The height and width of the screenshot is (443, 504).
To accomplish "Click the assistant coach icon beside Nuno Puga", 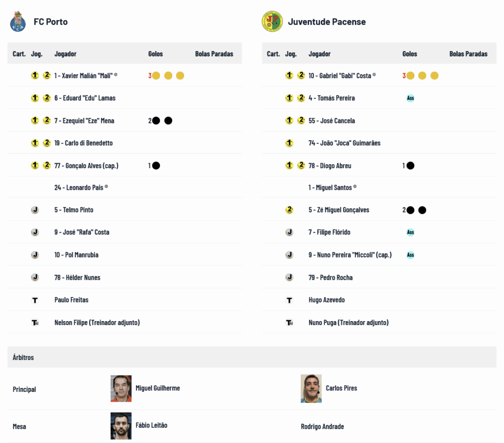I will point(289,323).
